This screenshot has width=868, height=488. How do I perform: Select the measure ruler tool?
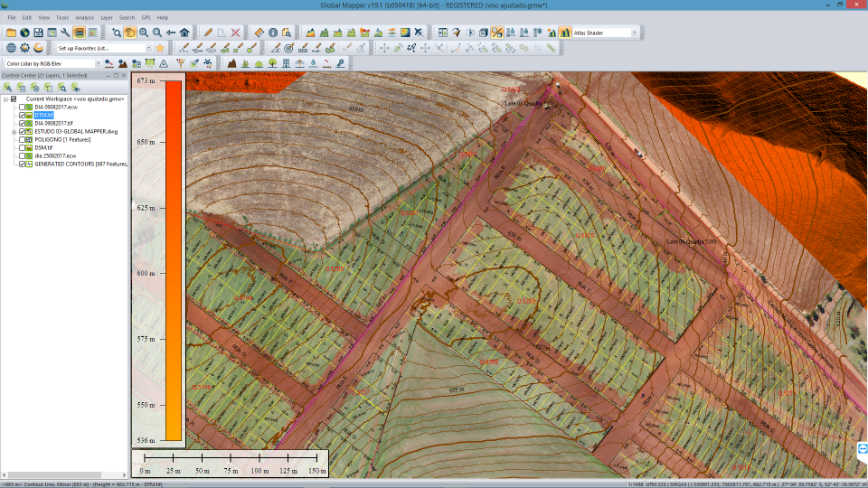tap(259, 33)
